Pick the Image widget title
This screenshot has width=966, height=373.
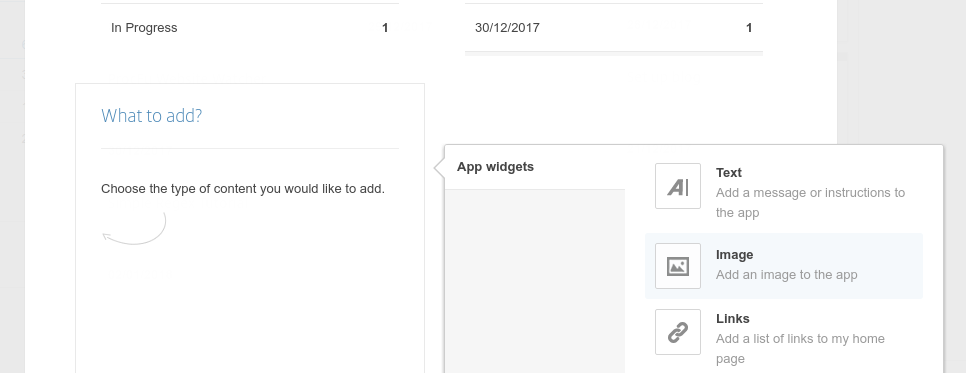pos(734,255)
